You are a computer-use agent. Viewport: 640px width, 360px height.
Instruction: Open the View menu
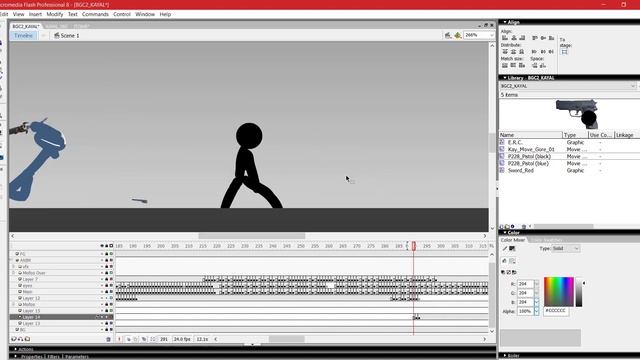tap(18, 14)
